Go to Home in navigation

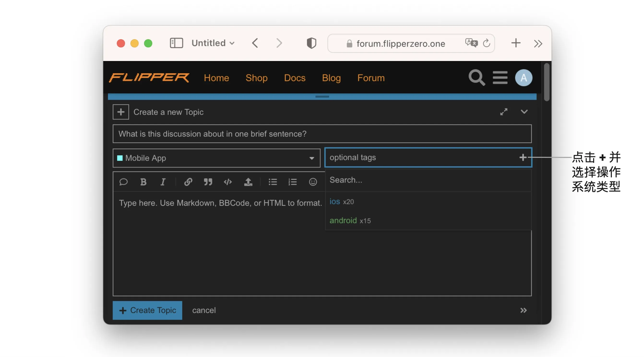tap(216, 78)
